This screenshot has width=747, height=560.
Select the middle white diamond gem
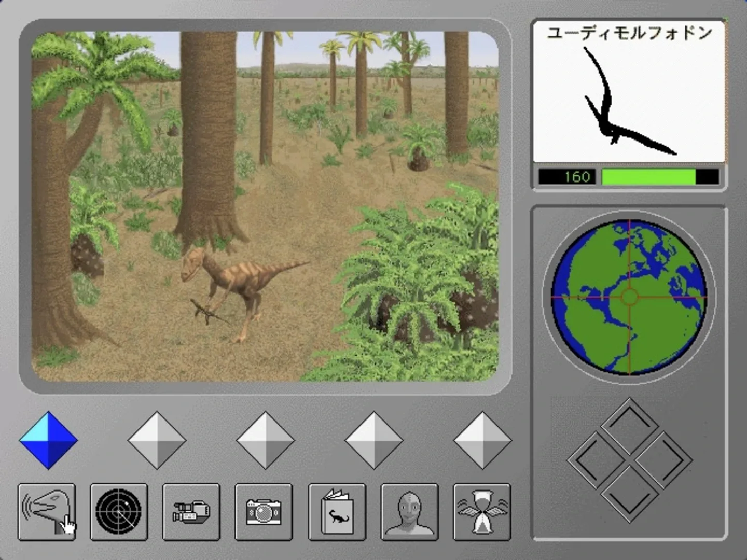pos(265,440)
